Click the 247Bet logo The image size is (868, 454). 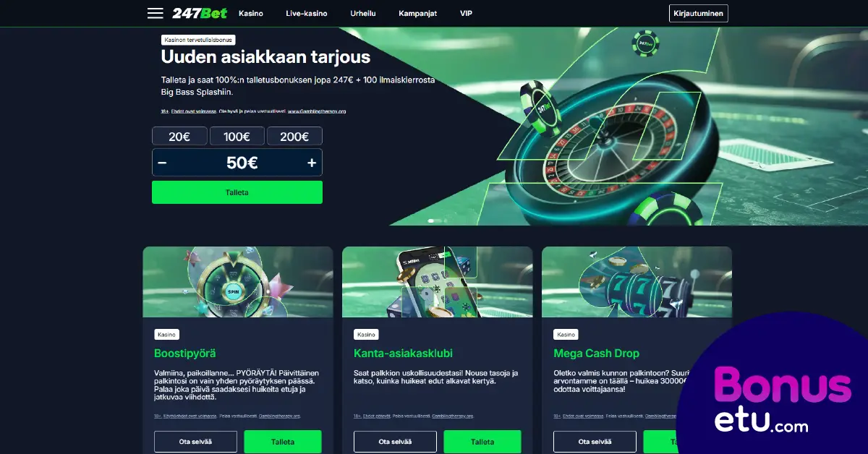[x=200, y=13]
